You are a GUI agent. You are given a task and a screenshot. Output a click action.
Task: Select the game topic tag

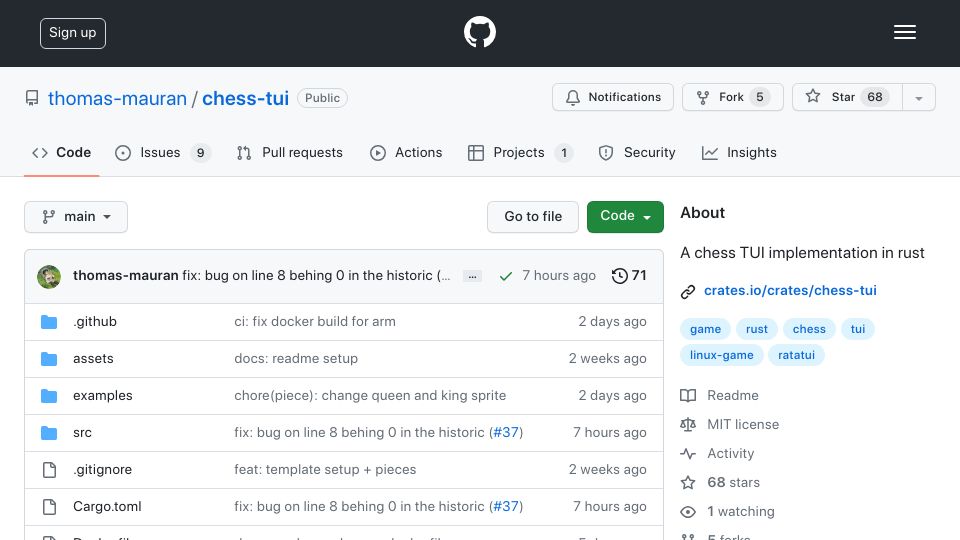pos(705,329)
